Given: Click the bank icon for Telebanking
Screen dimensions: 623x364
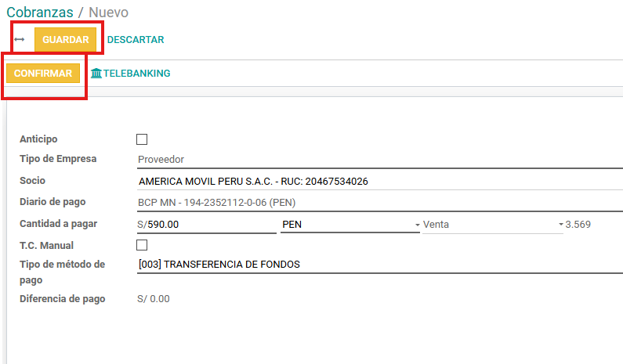Looking at the screenshot, I should pyautogui.click(x=96, y=74).
